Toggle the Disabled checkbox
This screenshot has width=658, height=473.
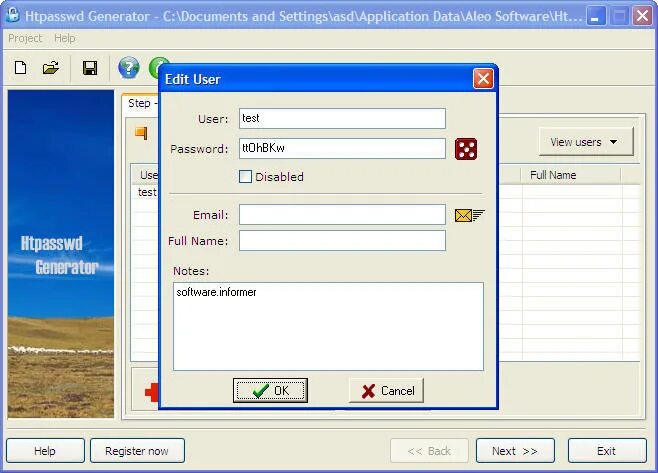click(x=245, y=176)
